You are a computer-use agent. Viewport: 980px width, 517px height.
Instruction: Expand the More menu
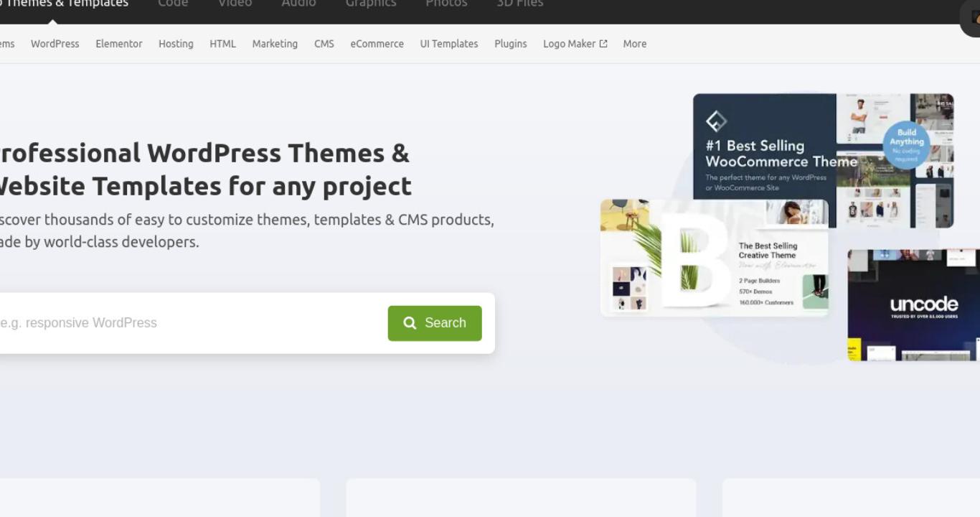(635, 44)
